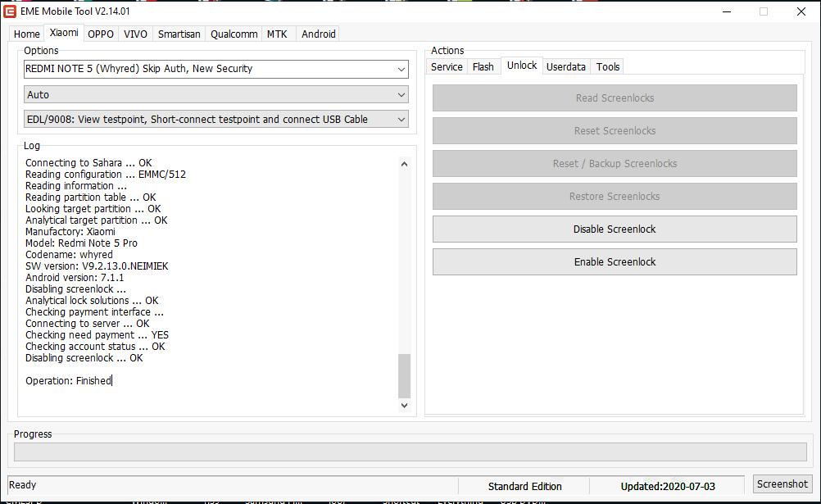Click the log scrollbar up arrow

tap(404, 164)
